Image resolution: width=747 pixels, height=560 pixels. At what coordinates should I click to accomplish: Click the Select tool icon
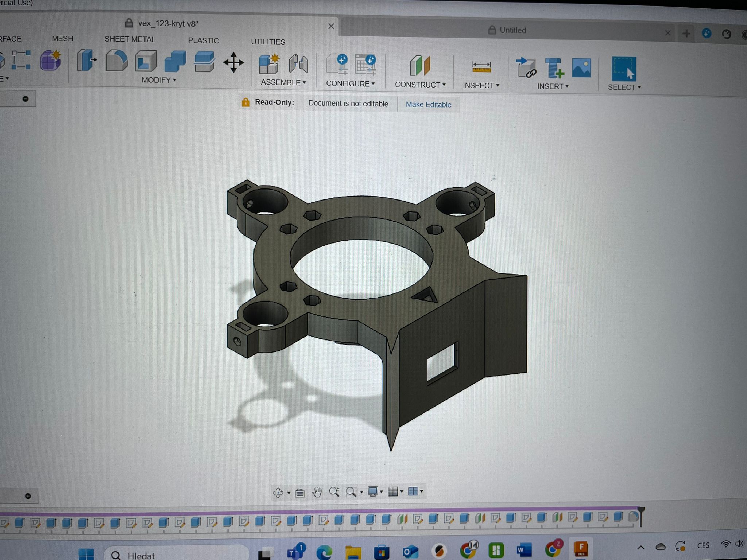point(624,69)
